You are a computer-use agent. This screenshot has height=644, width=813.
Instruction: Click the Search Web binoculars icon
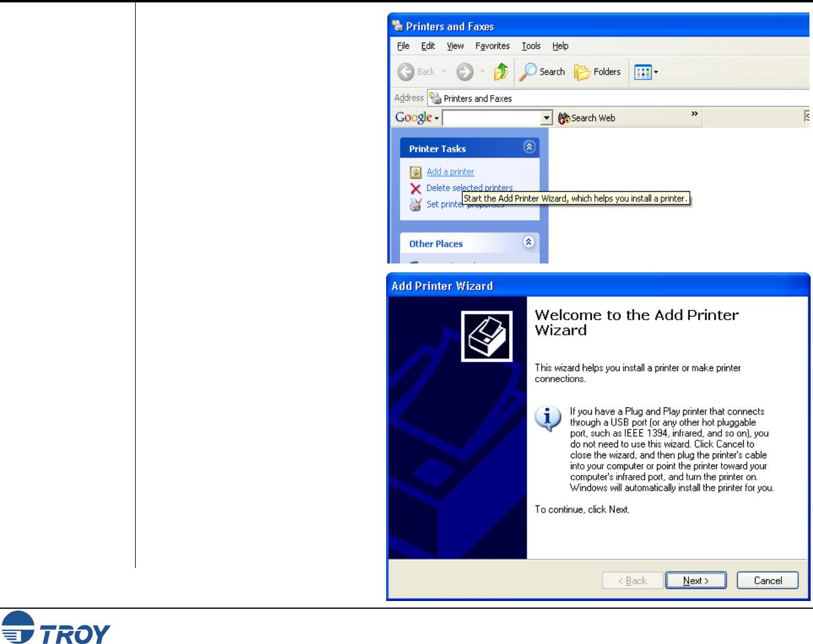(564, 118)
